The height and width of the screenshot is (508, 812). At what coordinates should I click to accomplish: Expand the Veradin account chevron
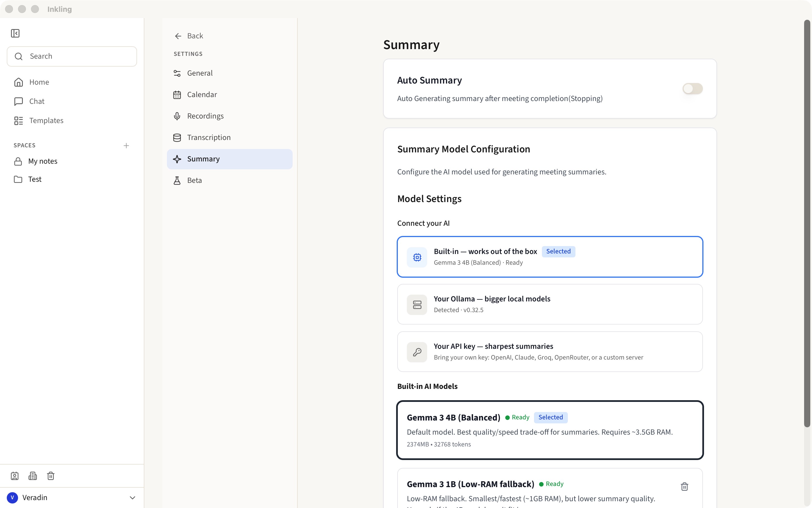(x=133, y=498)
